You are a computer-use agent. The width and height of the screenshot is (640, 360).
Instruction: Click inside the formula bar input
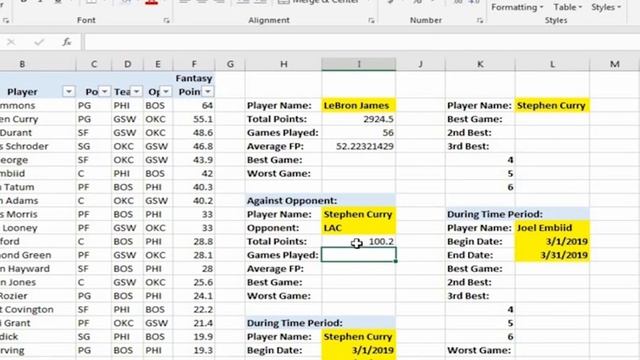[362, 42]
